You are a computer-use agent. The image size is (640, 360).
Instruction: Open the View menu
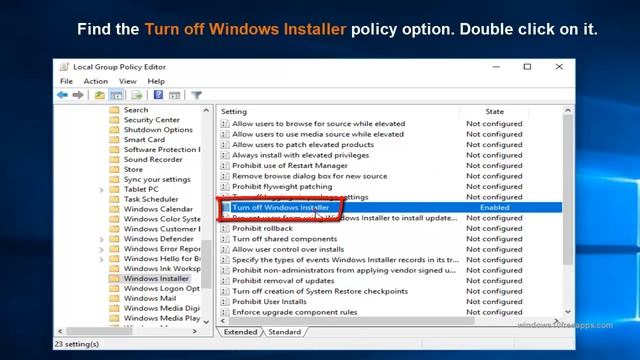[x=128, y=81]
